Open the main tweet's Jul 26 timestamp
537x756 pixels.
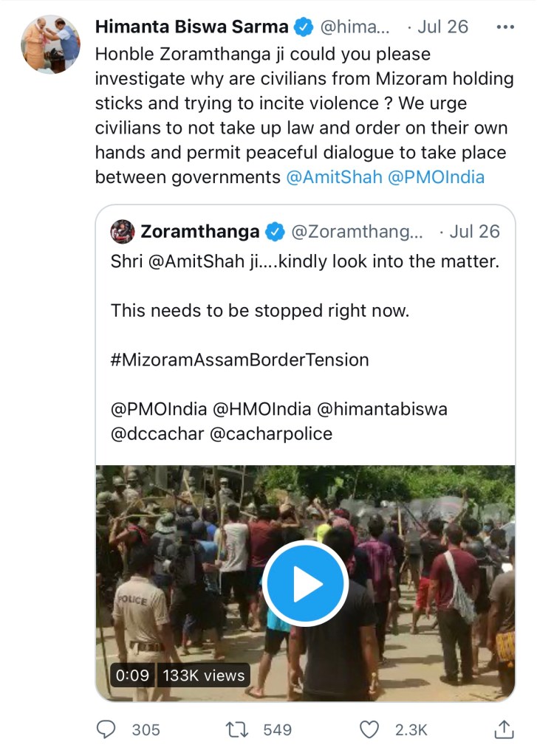click(442, 27)
